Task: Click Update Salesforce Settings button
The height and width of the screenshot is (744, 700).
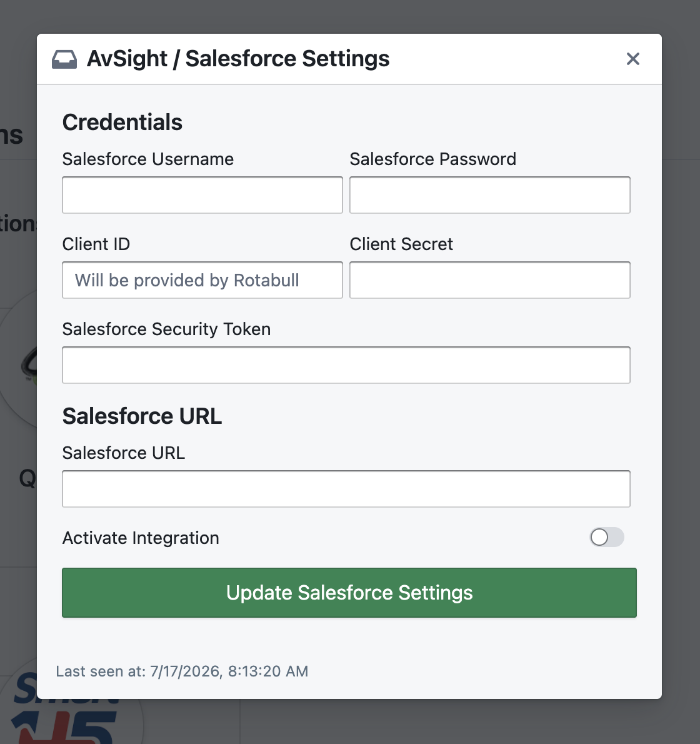Action: click(349, 593)
